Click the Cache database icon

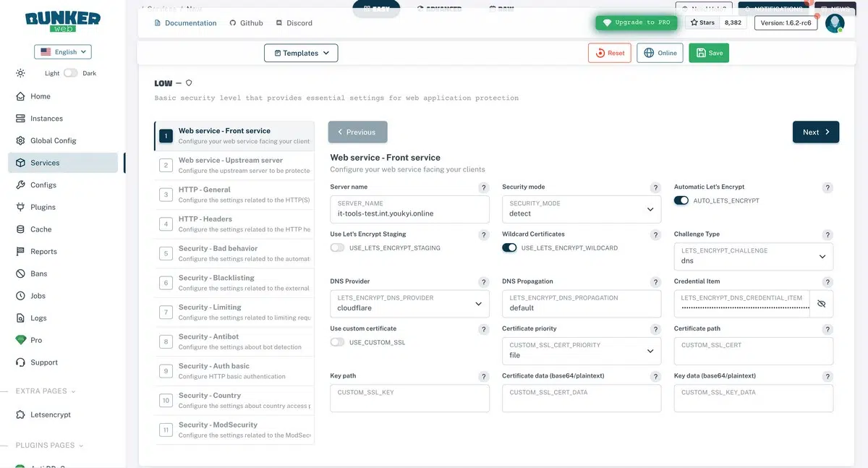[20, 229]
